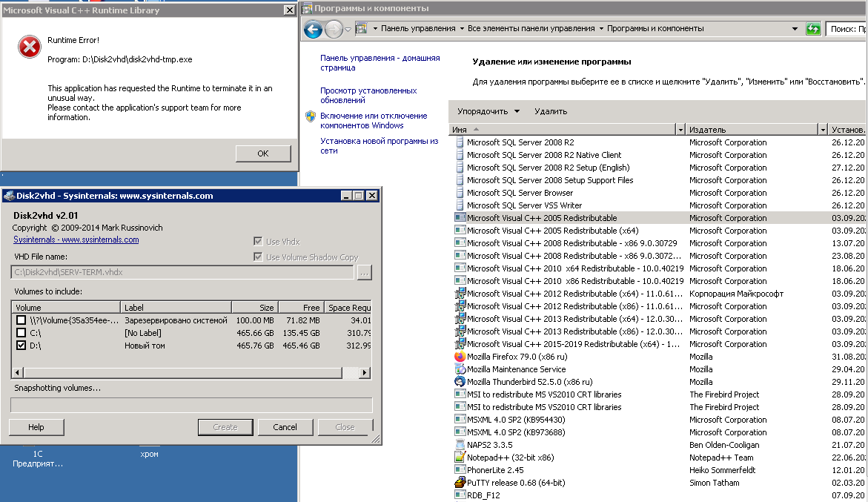Click the Microsoft SQL Server 2008 R2 icon
This screenshot has width=868, height=502.
pos(460,142)
